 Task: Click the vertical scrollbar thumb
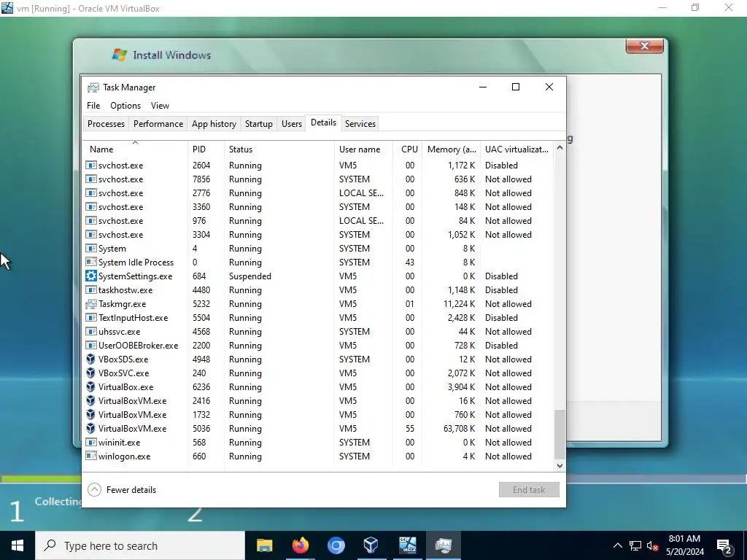tap(560, 434)
